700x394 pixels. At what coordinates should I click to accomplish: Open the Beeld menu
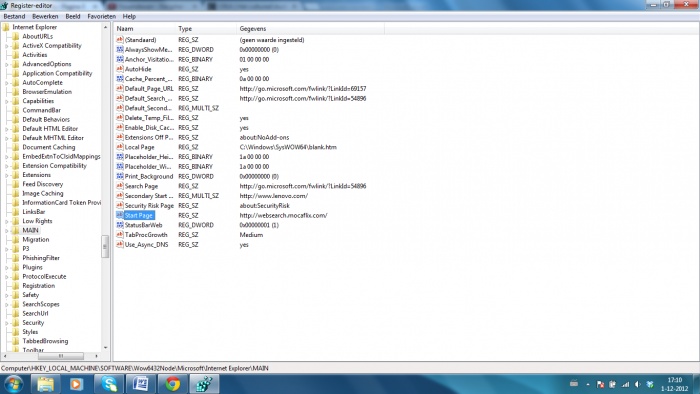73,17
